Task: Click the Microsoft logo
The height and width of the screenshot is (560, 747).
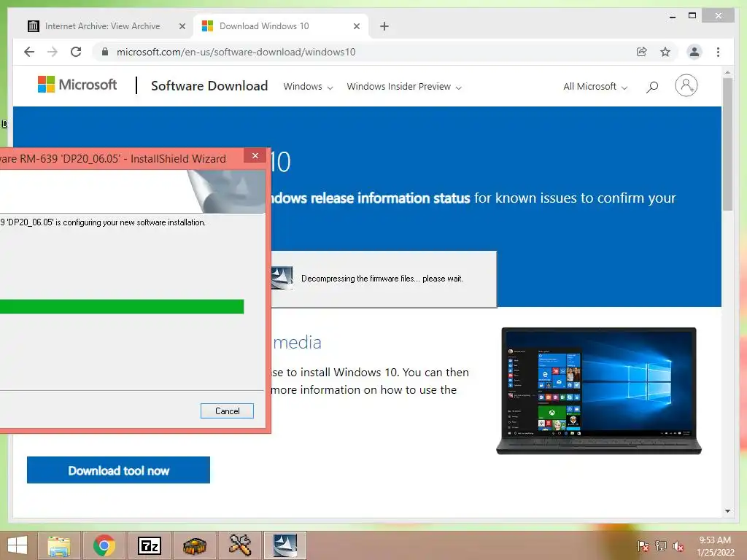Action: point(77,85)
